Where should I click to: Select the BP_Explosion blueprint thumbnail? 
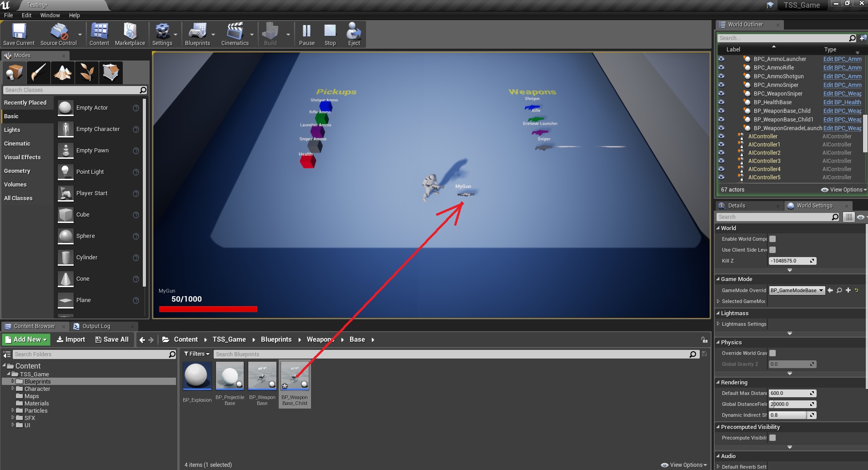(x=197, y=376)
